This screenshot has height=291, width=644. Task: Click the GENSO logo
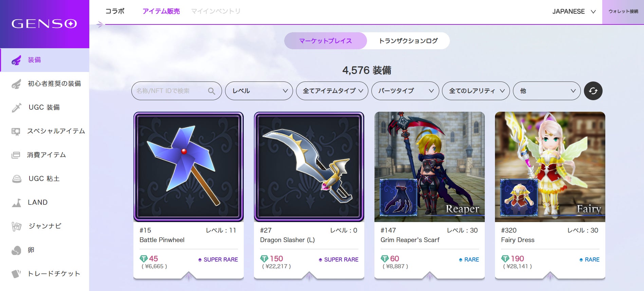[x=44, y=24]
